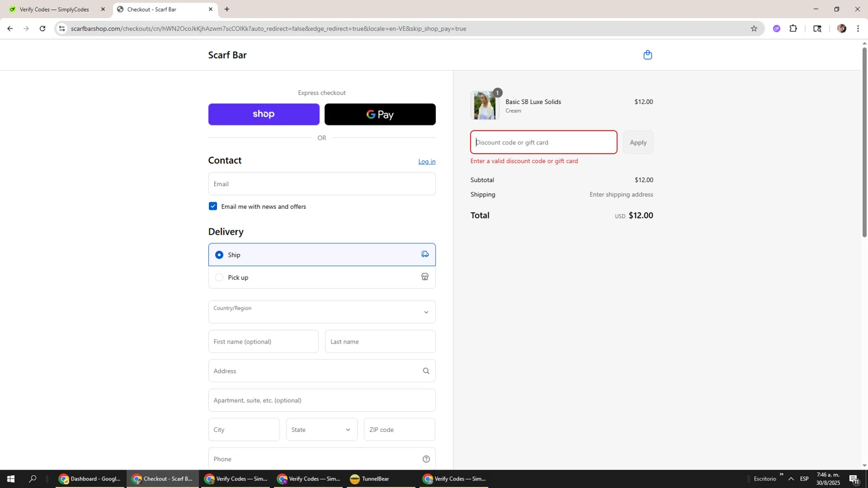Click the taskbar clock showing 7:46 a. m.
The image size is (868, 488).
[x=828, y=479]
